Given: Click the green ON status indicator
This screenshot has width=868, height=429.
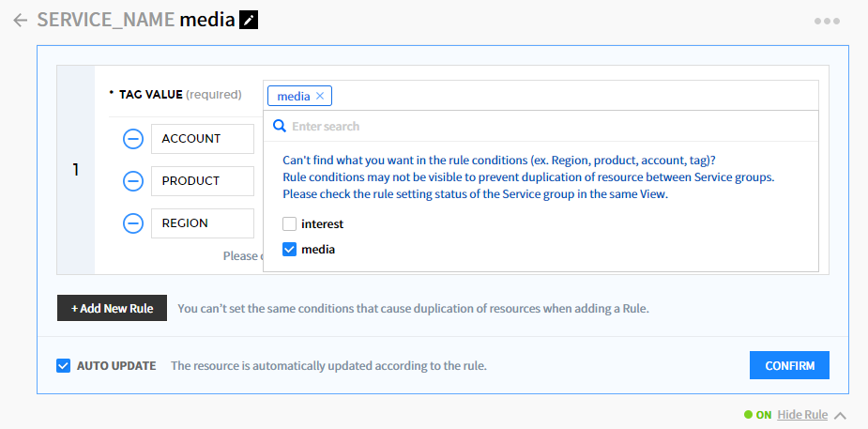Looking at the screenshot, I should click(757, 415).
